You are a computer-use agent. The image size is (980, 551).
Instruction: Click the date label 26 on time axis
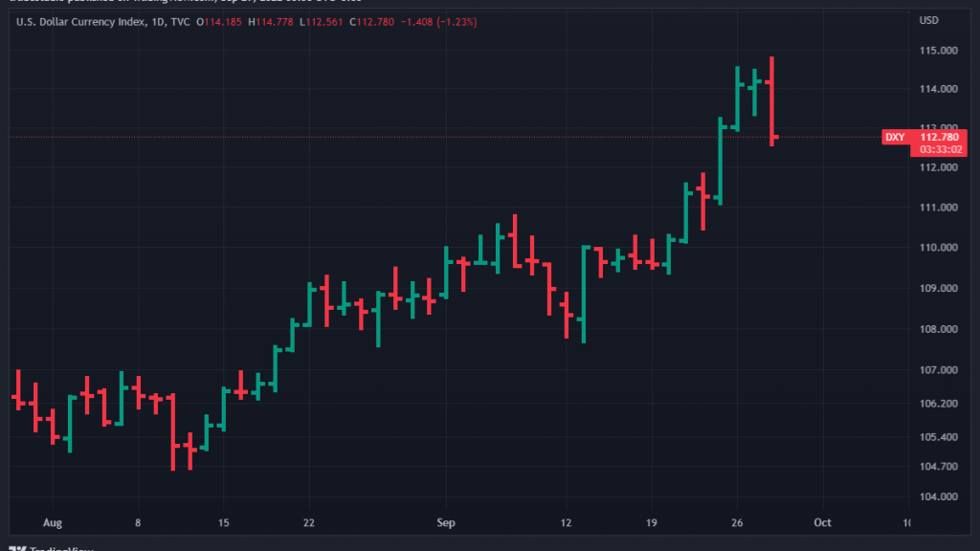tap(737, 523)
